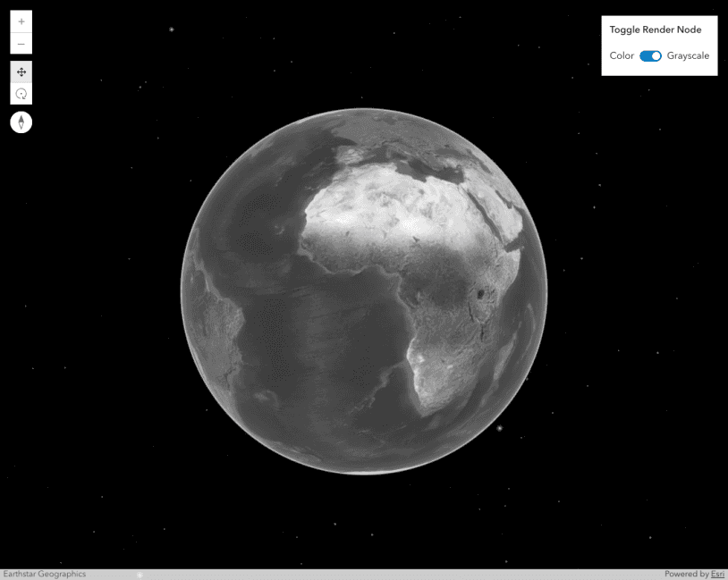Click the bright star below-right of the globe

tap(499, 428)
